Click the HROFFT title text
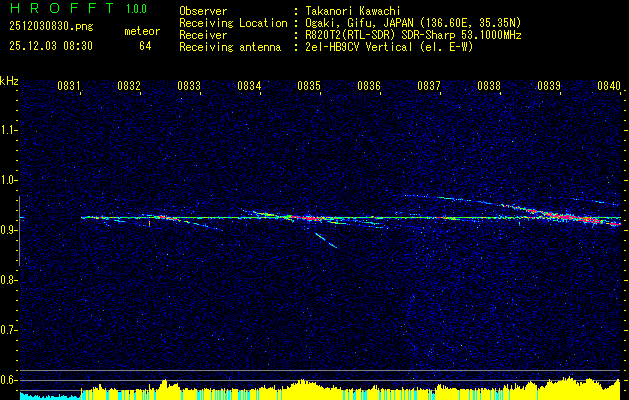Viewport: 629px width, 400px height. (62, 8)
